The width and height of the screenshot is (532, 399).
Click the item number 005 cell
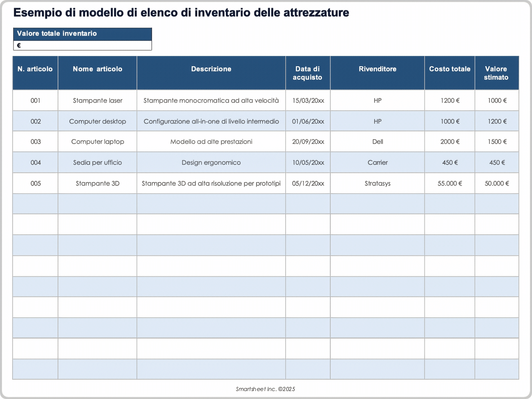(x=35, y=183)
